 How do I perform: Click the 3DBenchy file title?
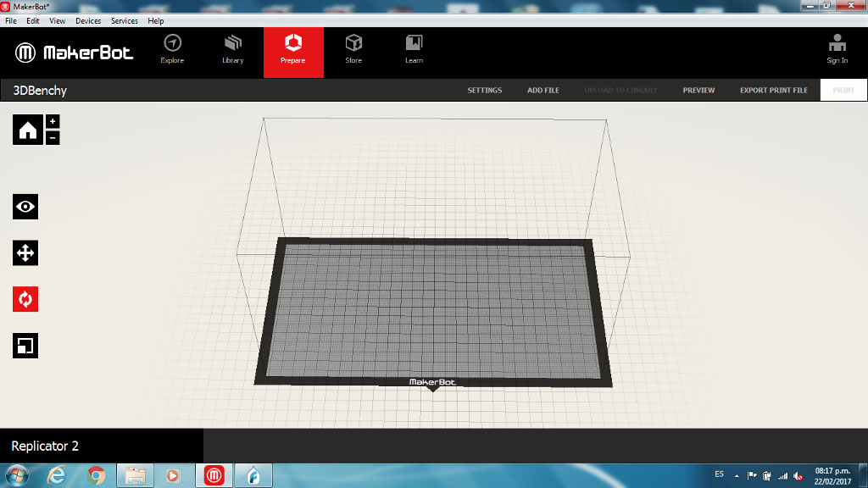(40, 91)
